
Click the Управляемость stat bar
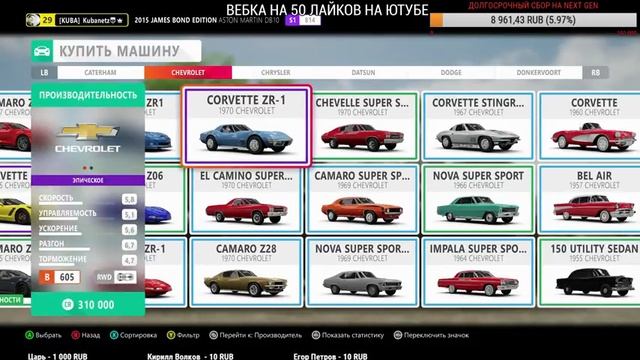[88, 214]
